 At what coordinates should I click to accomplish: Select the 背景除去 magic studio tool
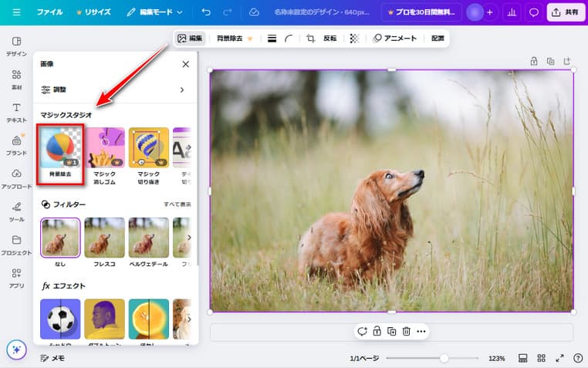tap(60, 154)
